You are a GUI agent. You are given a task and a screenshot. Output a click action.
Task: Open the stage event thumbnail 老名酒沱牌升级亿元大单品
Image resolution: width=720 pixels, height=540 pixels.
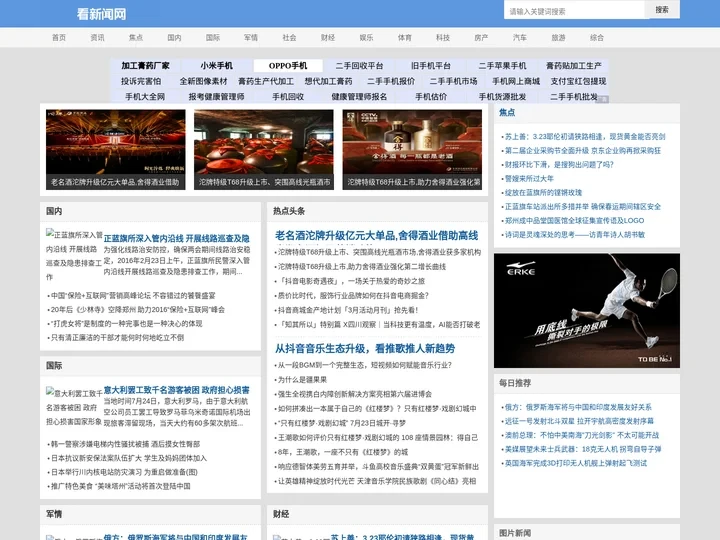point(116,149)
